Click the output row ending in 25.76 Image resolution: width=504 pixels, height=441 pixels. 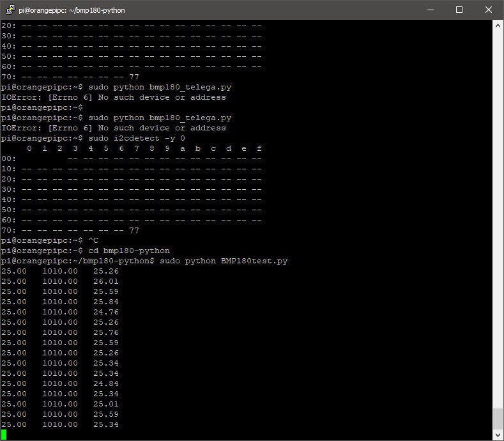60,332
